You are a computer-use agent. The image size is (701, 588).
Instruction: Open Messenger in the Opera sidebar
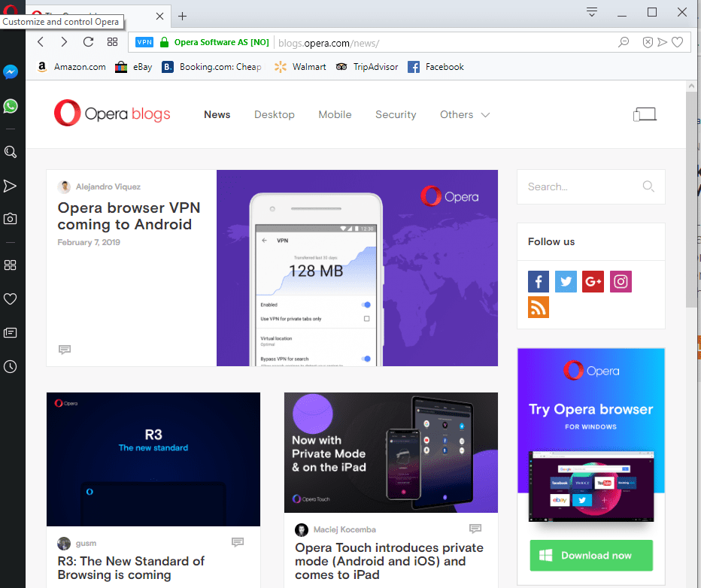click(11, 72)
